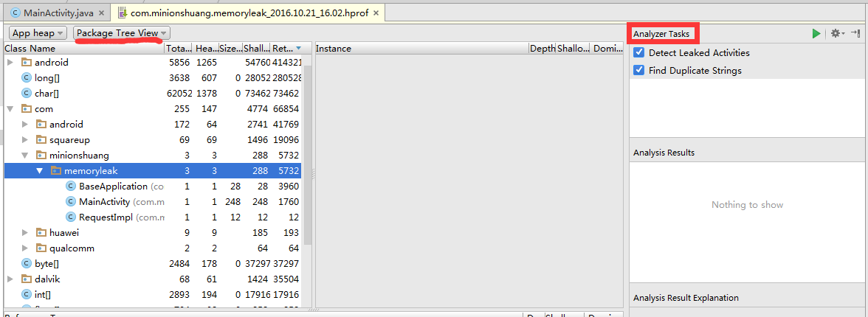The width and height of the screenshot is (868, 317).
Task: Run analyzer tasks with green play button
Action: click(816, 34)
